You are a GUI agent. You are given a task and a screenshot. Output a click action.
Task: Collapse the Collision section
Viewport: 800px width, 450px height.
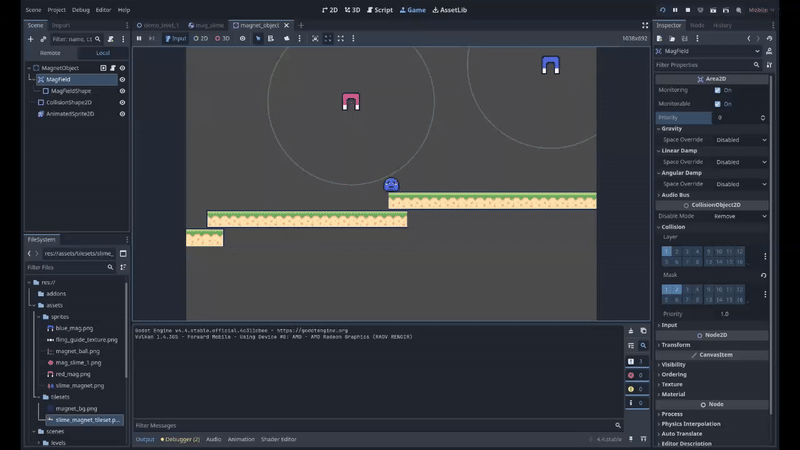pos(673,227)
